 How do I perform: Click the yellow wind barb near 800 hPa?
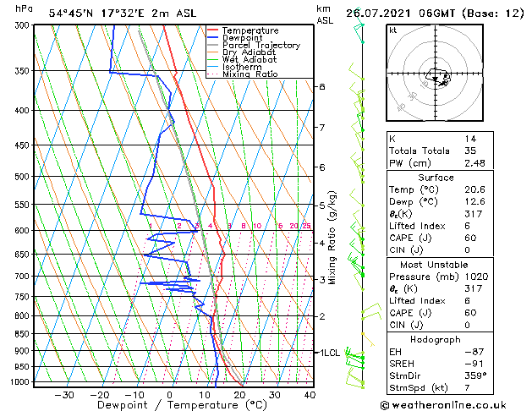(x=370, y=315)
